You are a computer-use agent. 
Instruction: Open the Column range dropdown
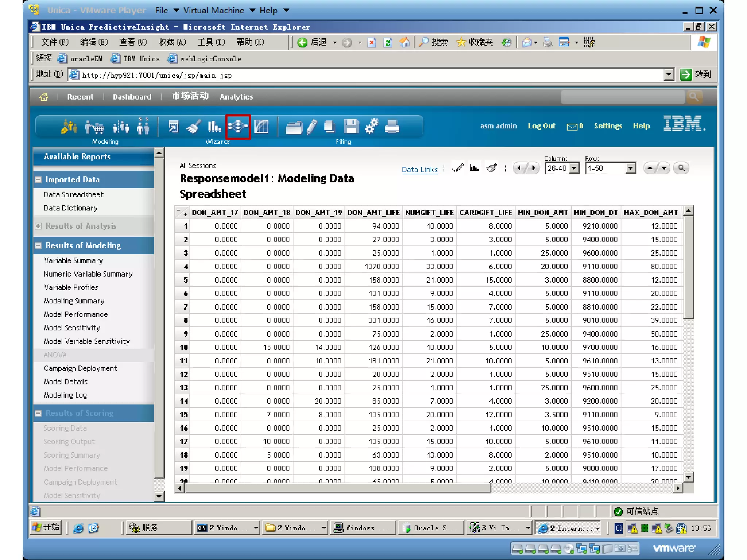[574, 168]
